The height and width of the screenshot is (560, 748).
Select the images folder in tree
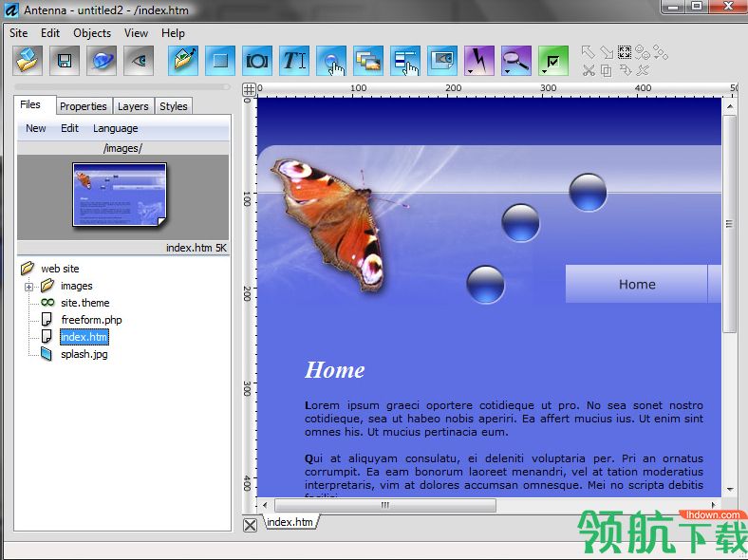(x=76, y=286)
